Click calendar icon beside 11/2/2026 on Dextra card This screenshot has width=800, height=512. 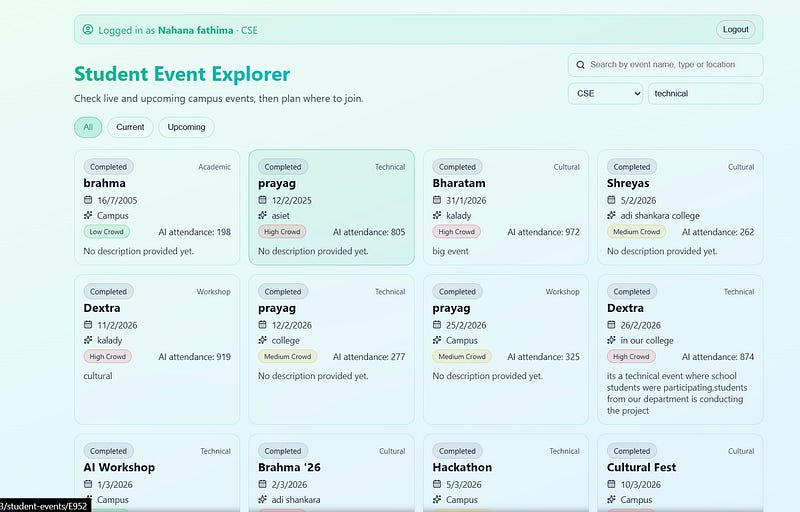tap(88, 325)
